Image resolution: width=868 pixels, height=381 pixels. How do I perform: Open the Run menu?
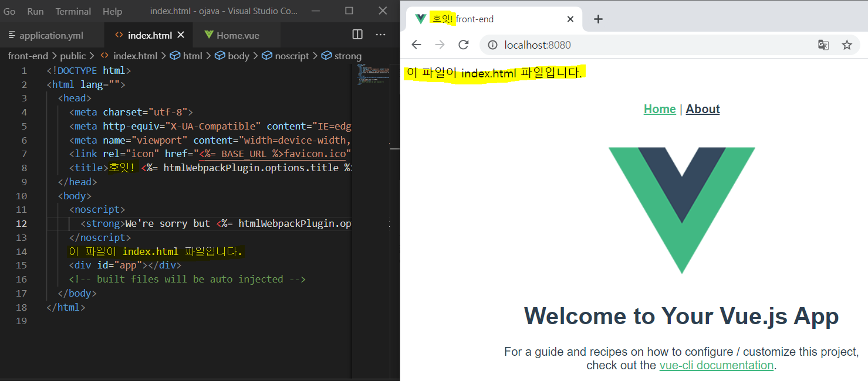(35, 11)
